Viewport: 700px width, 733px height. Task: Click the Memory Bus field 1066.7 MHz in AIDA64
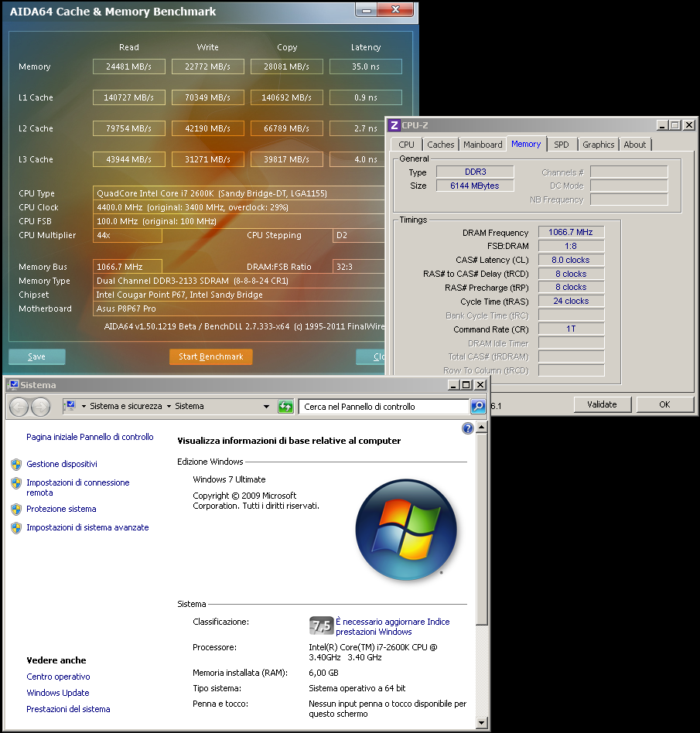127,267
